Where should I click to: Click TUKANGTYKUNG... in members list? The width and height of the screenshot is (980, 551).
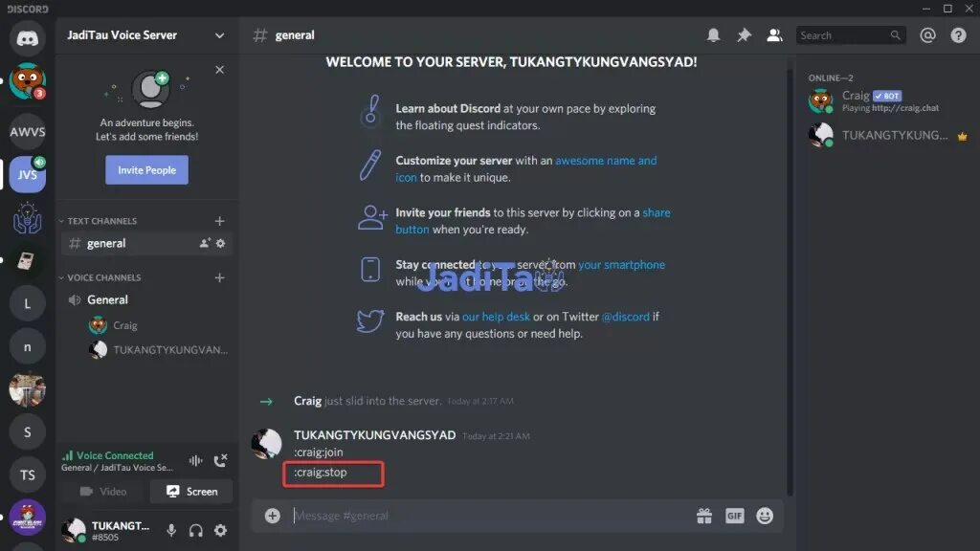point(889,135)
